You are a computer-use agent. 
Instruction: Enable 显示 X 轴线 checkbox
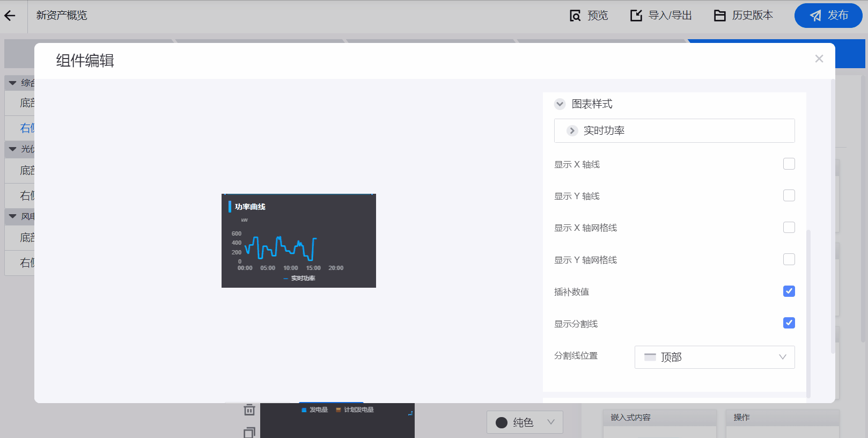789,164
